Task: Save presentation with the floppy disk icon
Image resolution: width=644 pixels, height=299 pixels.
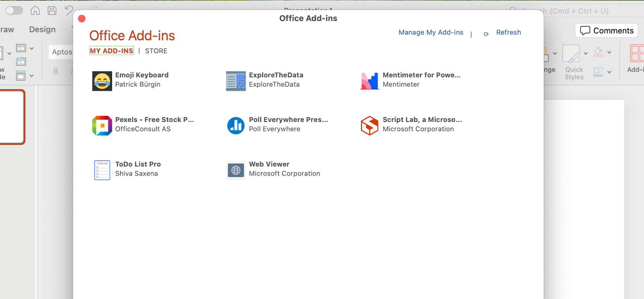Action: coord(52,10)
